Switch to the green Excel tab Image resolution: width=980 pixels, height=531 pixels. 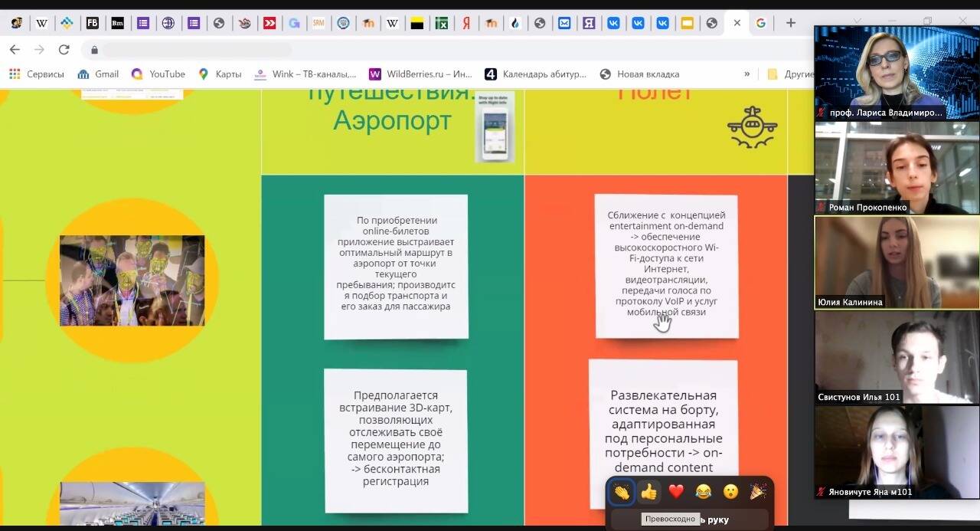(442, 23)
